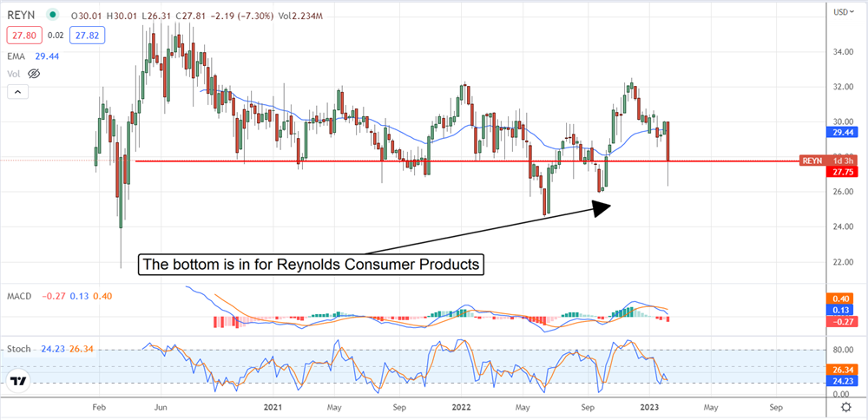The height and width of the screenshot is (420, 868).
Task: Click the 24.23 Stoch value tag
Action: point(839,378)
